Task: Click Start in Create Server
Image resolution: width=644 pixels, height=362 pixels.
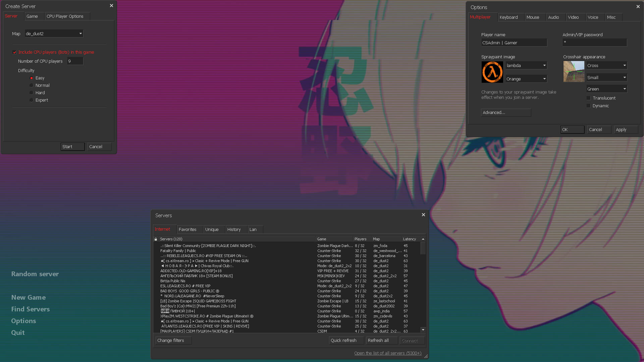Action: (73, 147)
